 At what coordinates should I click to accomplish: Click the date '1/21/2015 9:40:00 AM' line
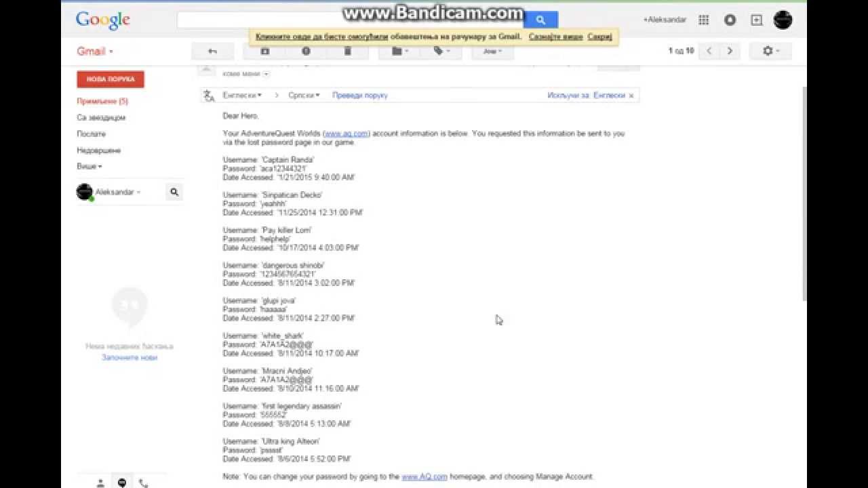coord(289,178)
